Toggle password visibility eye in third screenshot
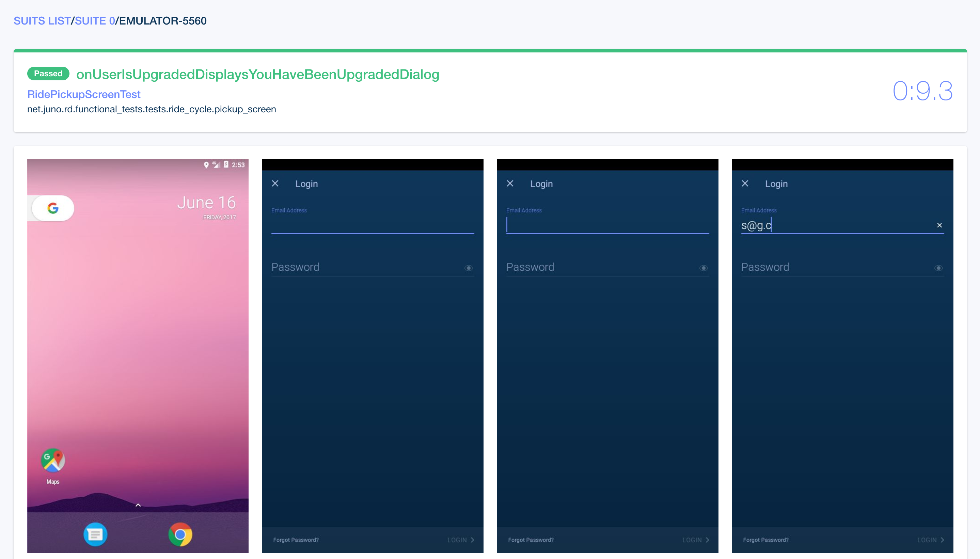This screenshot has width=980, height=559. click(704, 268)
